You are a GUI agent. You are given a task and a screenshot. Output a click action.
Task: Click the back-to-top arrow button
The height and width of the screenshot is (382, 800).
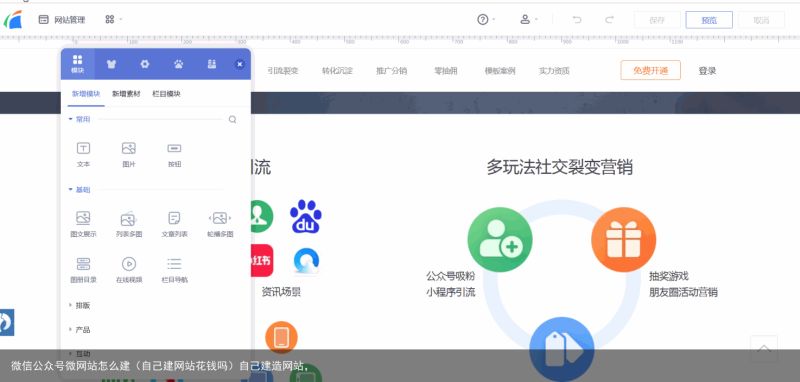point(764,349)
